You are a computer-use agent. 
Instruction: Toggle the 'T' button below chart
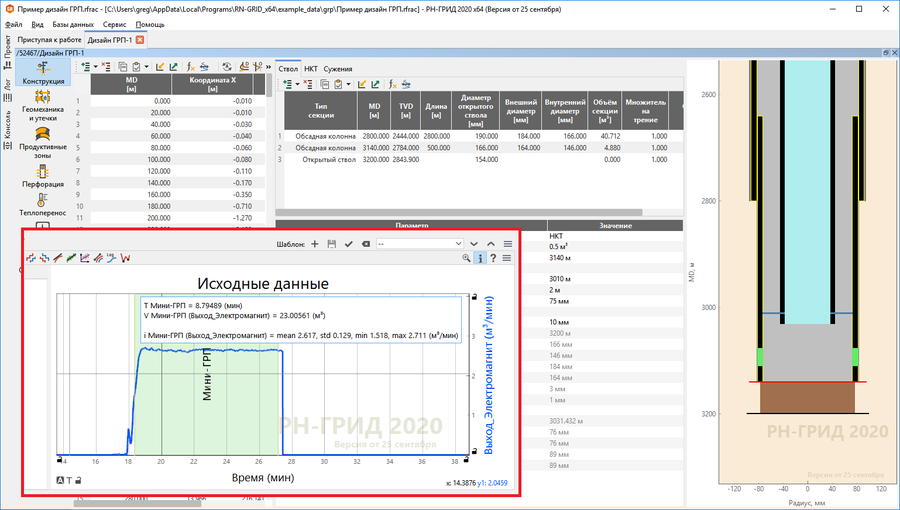coord(69,480)
